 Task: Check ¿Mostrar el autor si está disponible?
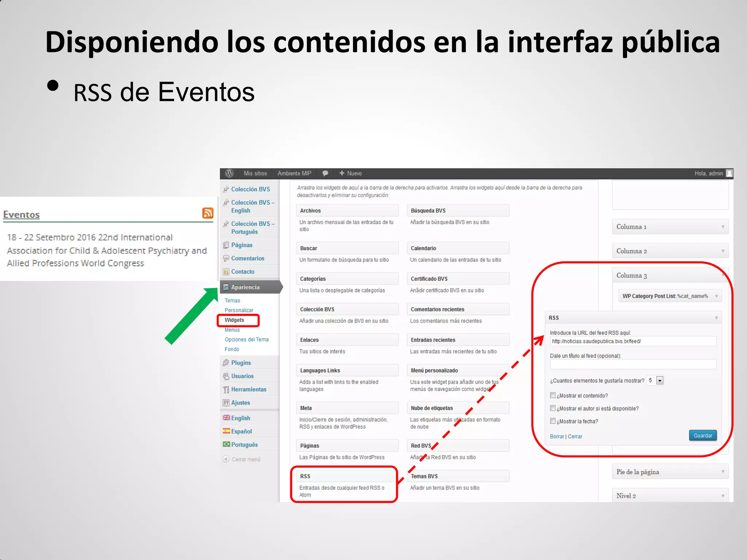(x=553, y=408)
